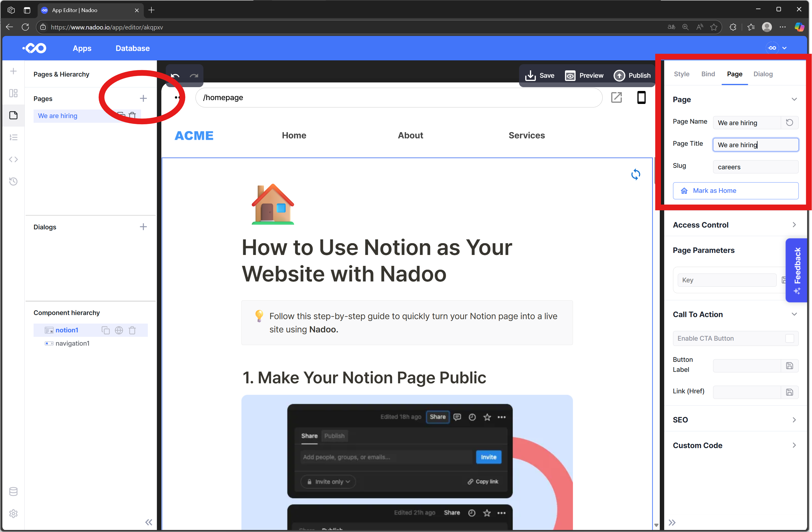Duplicate notion1 using the copy icon
812x532 pixels.
point(105,330)
